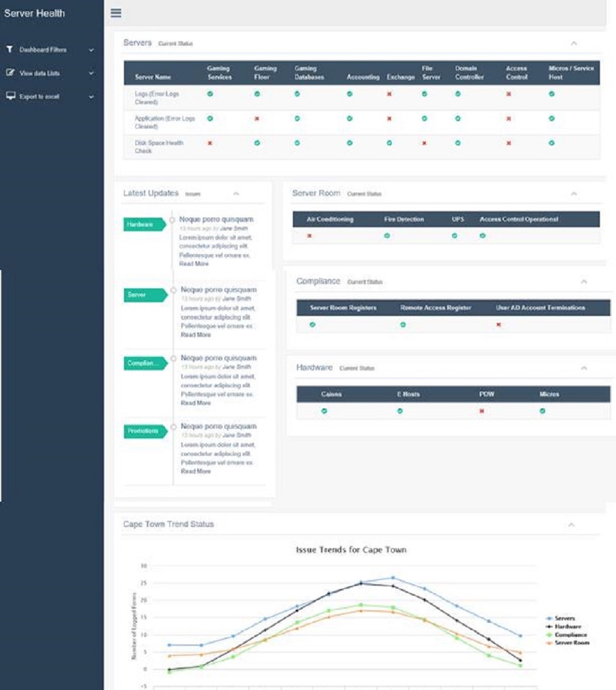The width and height of the screenshot is (616, 690).
Task: Collapse the Servers panel
Action: point(574,43)
